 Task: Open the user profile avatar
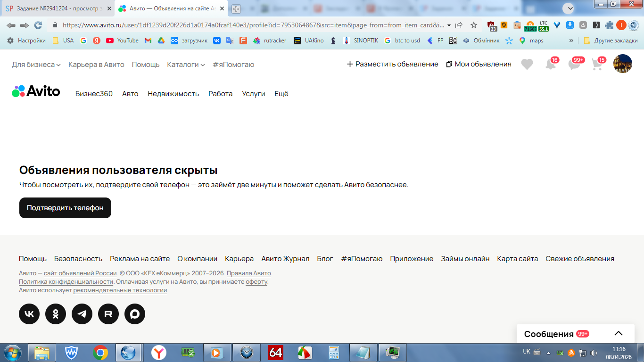point(622,64)
